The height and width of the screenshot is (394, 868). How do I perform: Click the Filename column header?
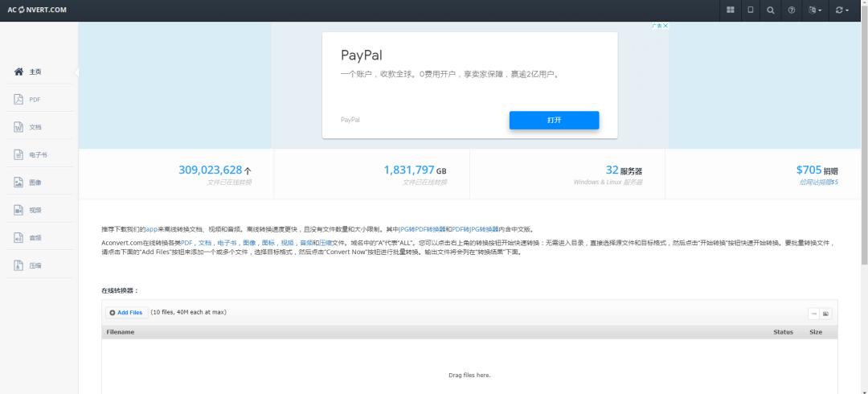[x=121, y=332]
